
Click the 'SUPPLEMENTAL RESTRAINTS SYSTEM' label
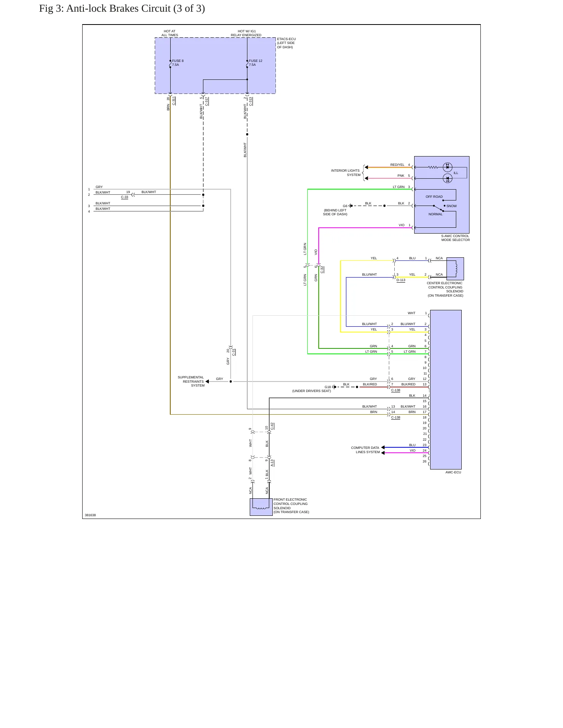[191, 382]
